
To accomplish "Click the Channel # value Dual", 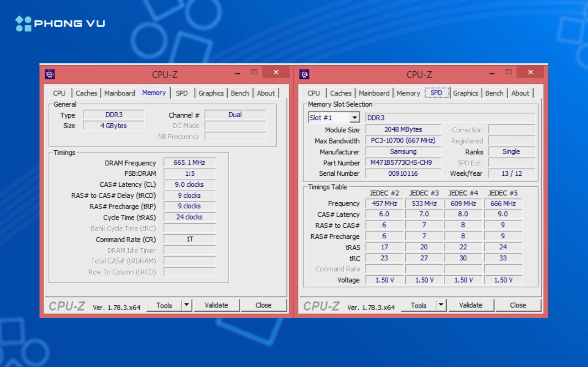I will (x=235, y=115).
